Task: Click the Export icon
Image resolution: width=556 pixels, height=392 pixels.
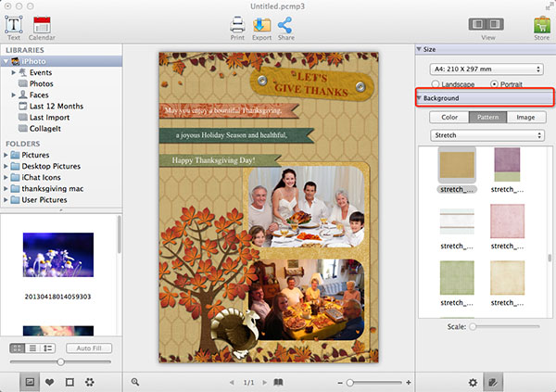Action: [262, 25]
